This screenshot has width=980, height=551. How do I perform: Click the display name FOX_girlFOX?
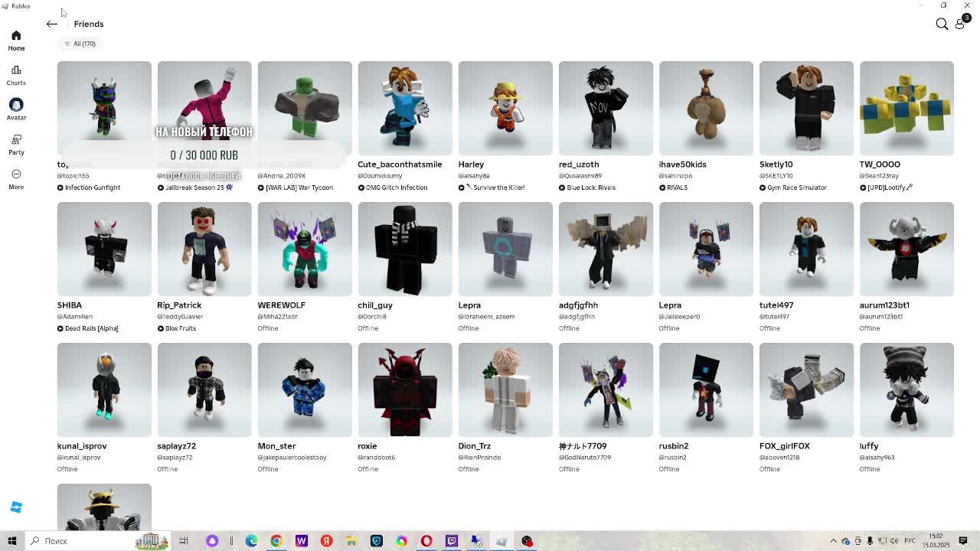pos(784,445)
